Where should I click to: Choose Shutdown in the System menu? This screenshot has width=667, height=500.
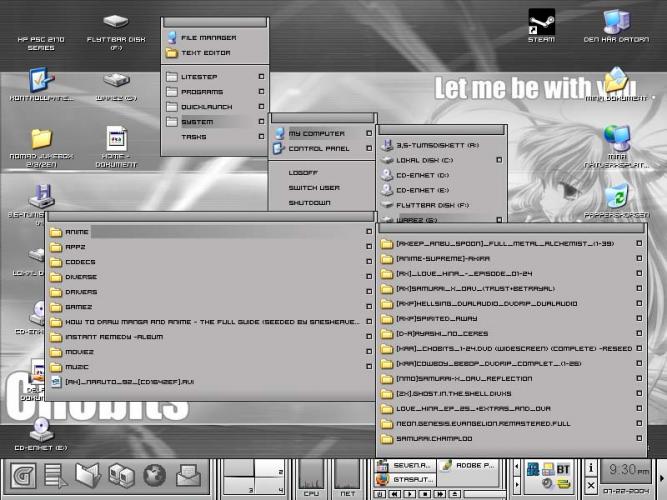pyautogui.click(x=309, y=202)
